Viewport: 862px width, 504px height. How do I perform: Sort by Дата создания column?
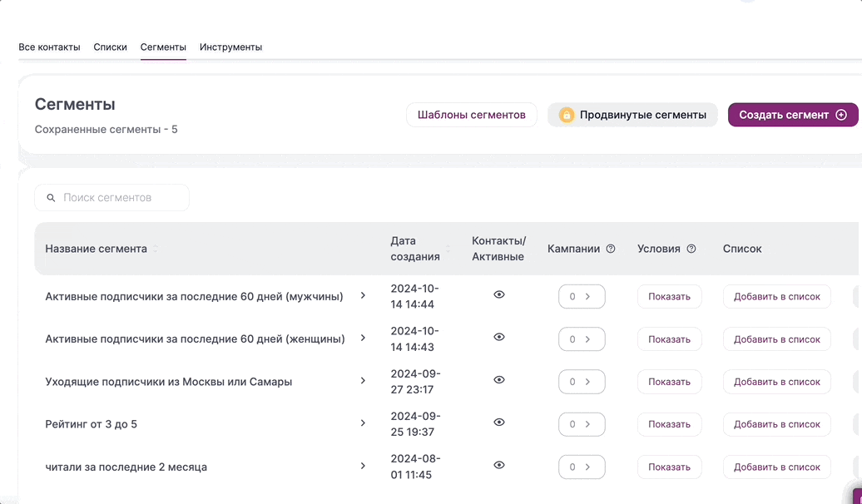click(x=448, y=249)
